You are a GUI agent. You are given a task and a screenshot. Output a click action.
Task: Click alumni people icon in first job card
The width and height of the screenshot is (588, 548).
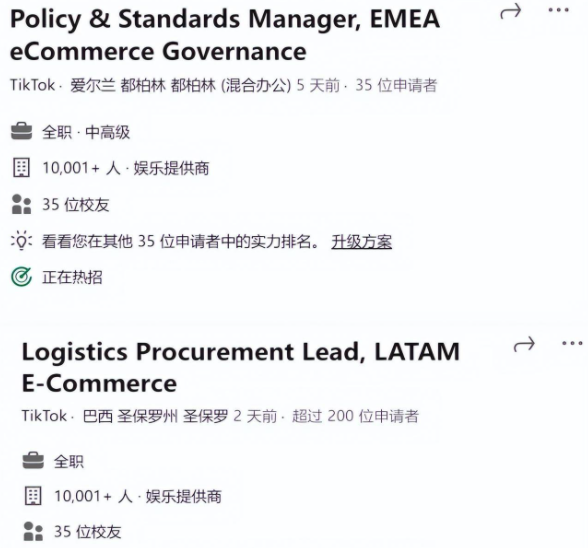click(21, 204)
